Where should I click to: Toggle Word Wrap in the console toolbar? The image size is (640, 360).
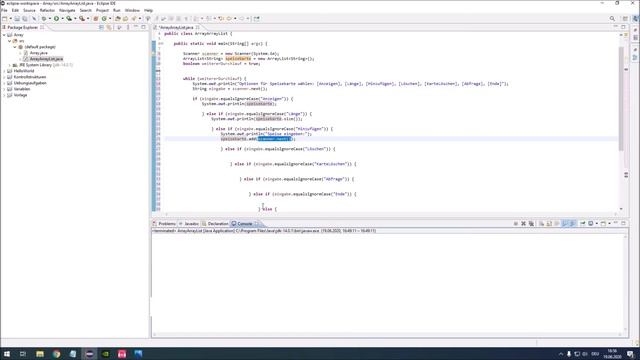[557, 224]
